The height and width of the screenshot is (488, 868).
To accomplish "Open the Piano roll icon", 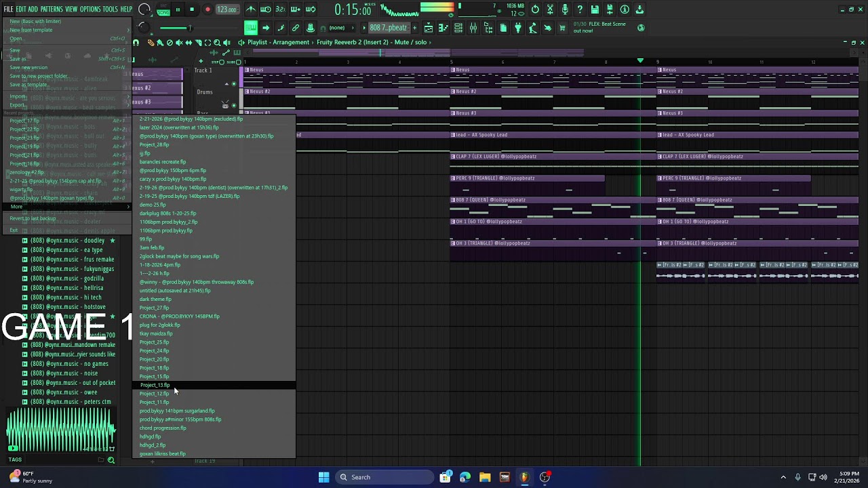I will [x=443, y=28].
